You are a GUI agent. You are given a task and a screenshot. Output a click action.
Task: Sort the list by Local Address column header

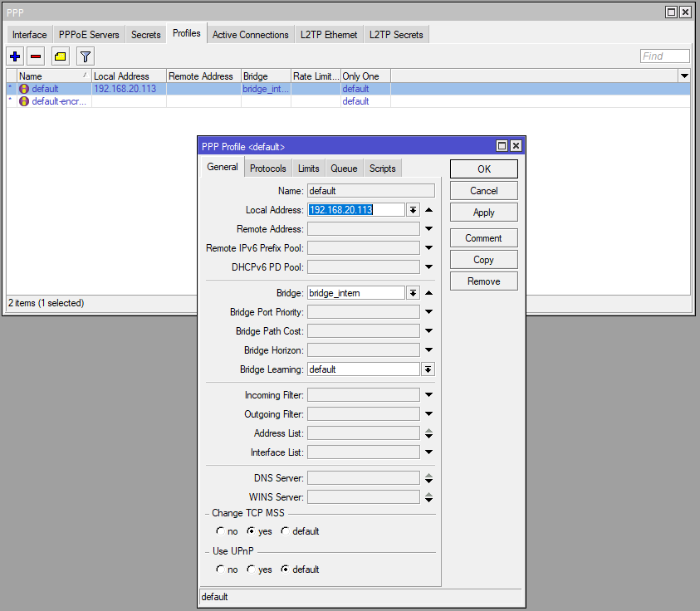129,76
